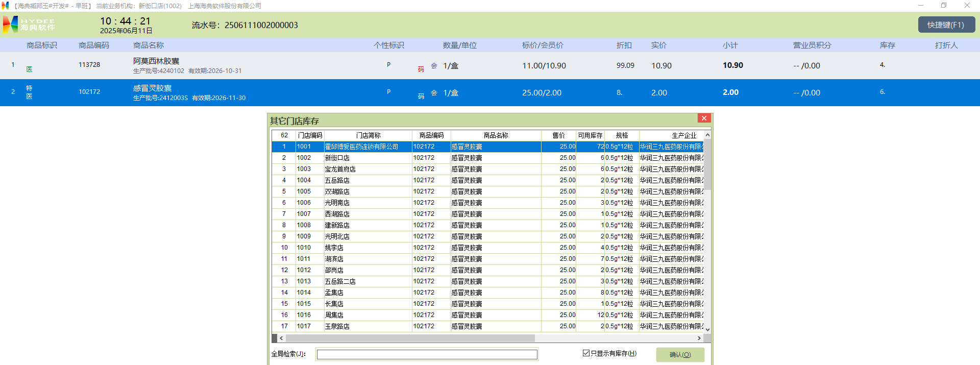Select the 阿莫西林胶囊 order row
This screenshot has height=365, width=980.
(x=490, y=65)
